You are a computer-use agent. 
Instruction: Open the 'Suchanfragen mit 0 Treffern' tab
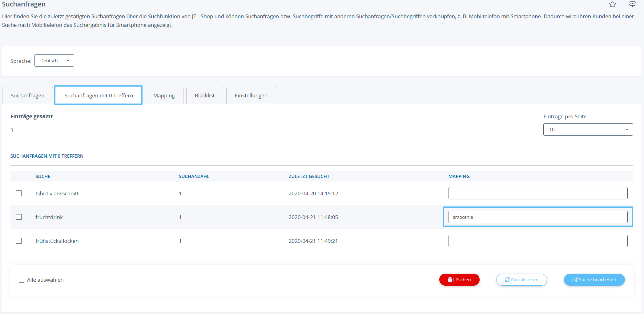[x=99, y=96]
